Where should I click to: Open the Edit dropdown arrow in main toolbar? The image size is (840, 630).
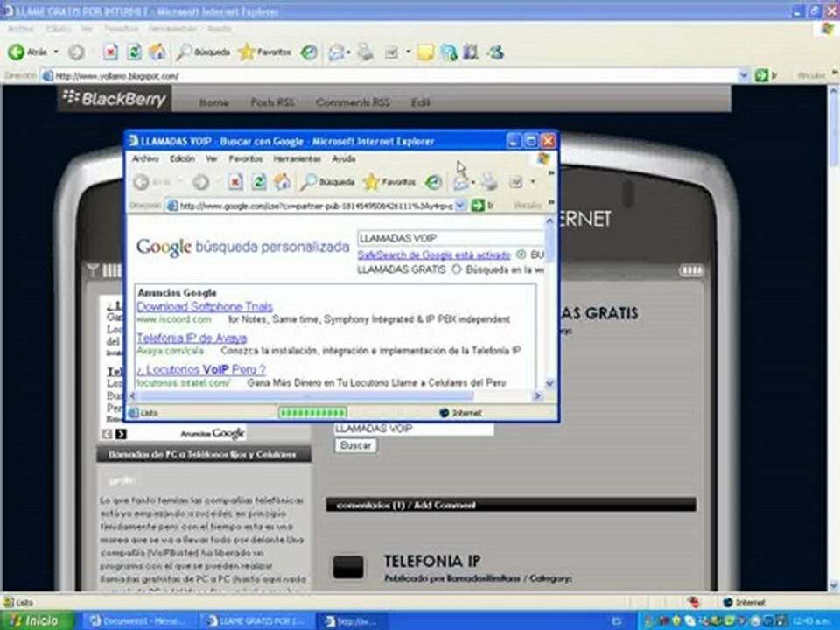[x=409, y=52]
